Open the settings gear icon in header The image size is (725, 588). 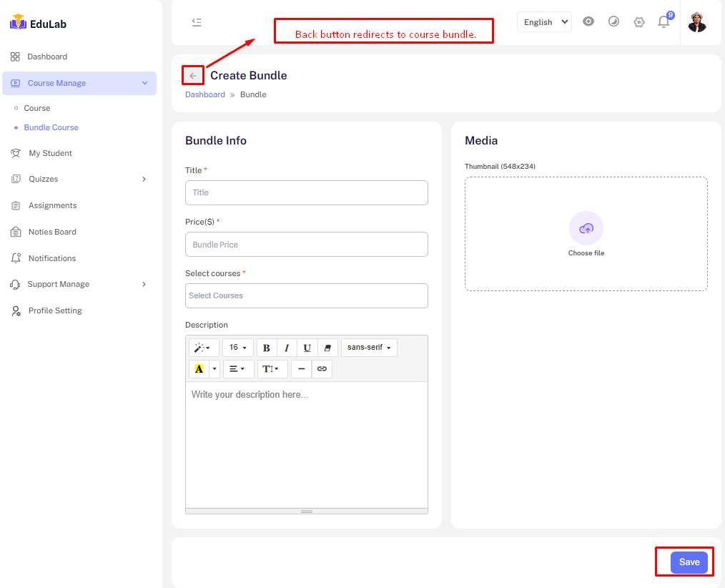(639, 22)
